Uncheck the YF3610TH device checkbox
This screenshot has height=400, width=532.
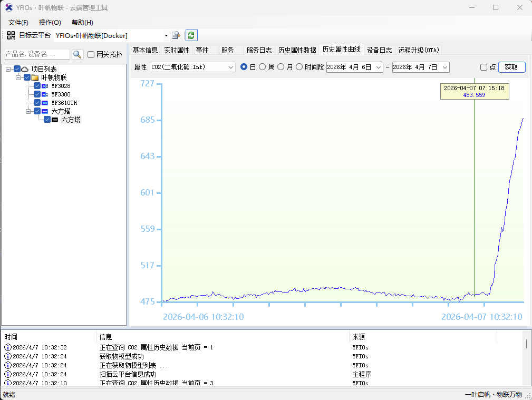[37, 103]
